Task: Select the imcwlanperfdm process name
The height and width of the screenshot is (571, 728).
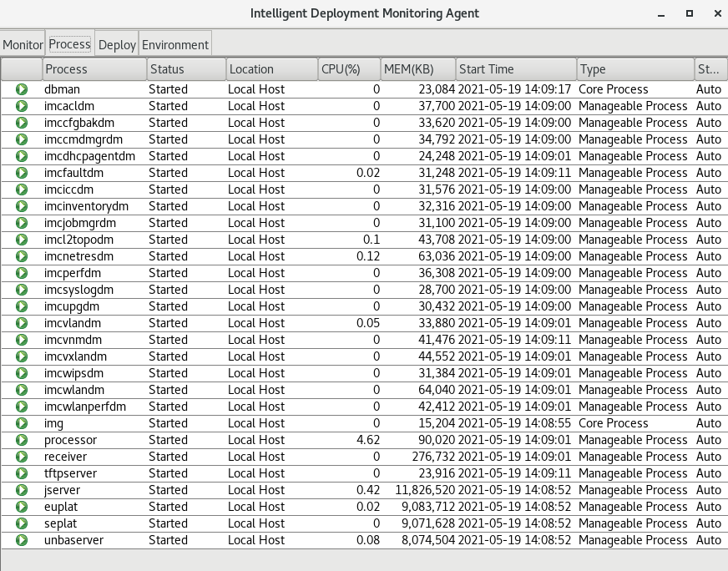Action: 85,407
